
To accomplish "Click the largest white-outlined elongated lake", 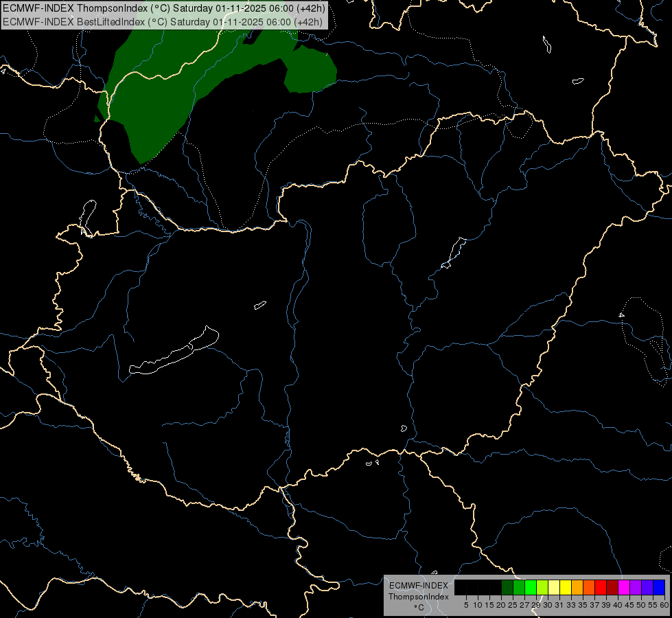I will click(174, 350).
